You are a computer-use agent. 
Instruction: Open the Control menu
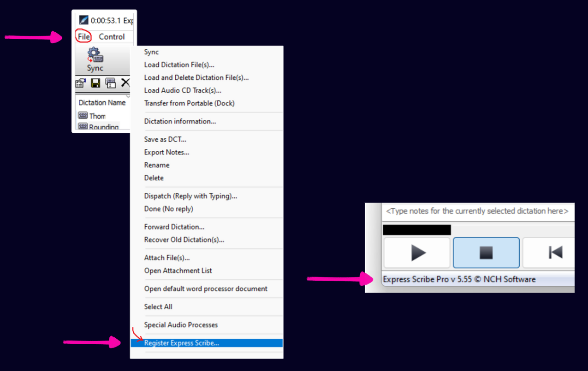click(112, 37)
